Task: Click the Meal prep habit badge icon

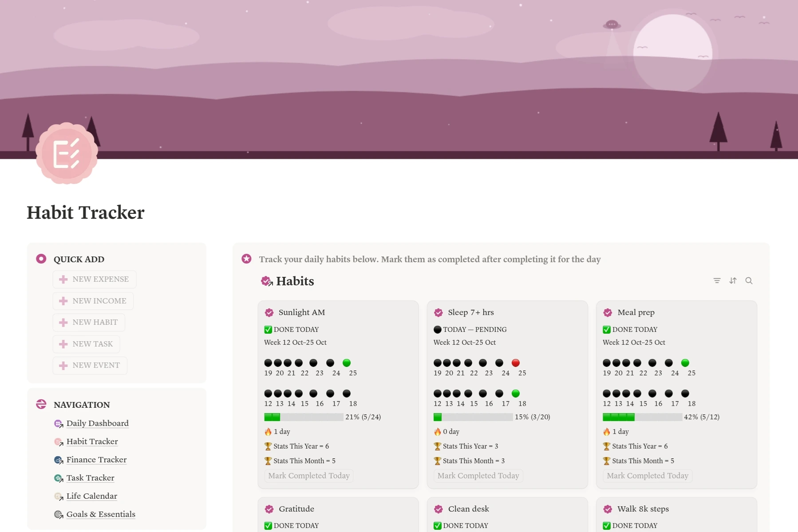Action: click(x=608, y=312)
